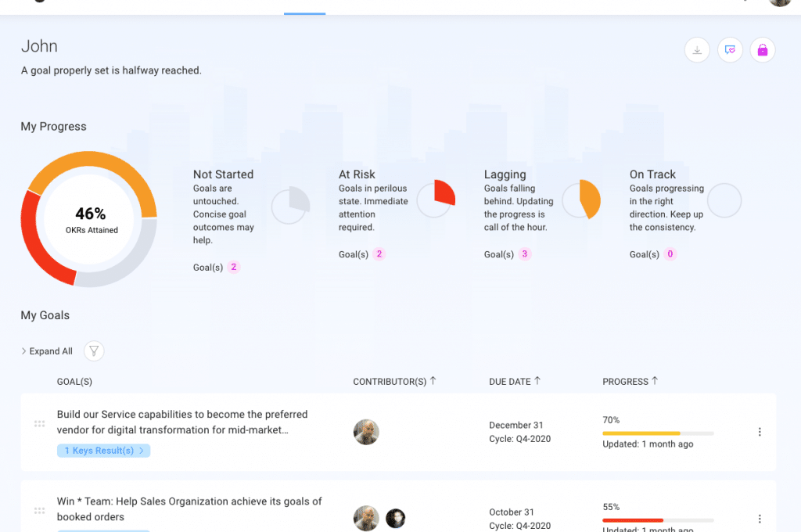Click the download icon button
This screenshot has width=801, height=532.
tap(697, 50)
